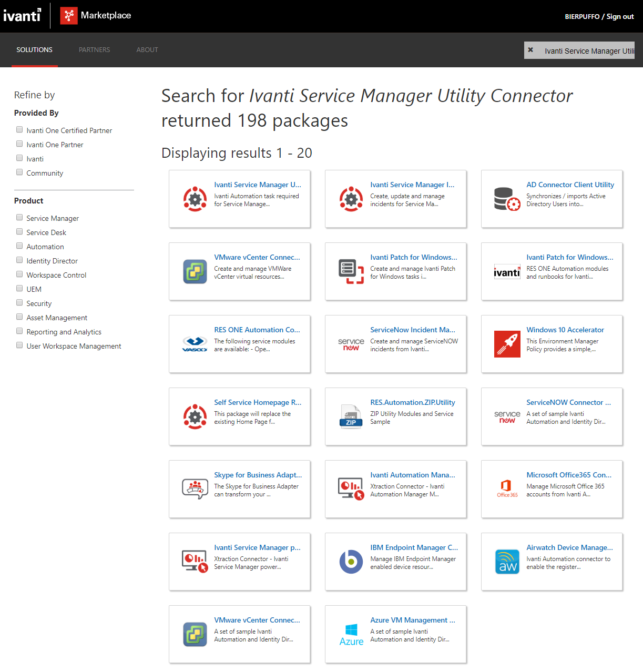The width and height of the screenshot is (643, 672).
Task: Click the rocket icon for Windows 10 Accelerator
Action: pyautogui.click(x=507, y=344)
